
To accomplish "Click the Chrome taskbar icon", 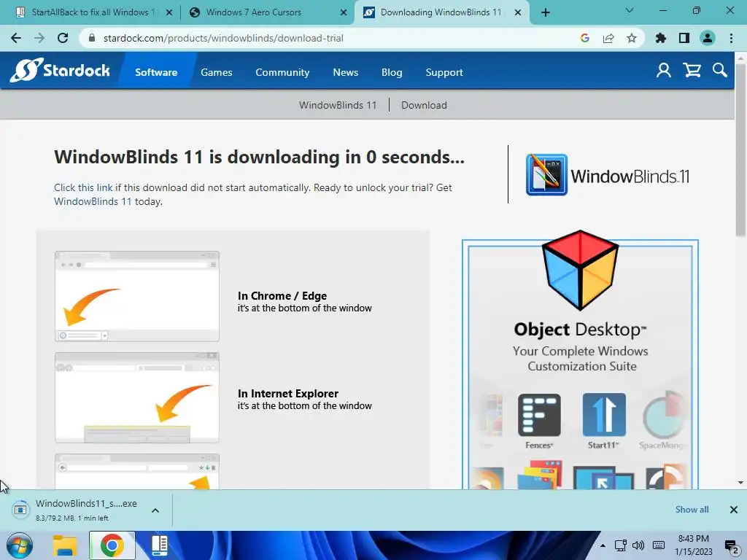I will pyautogui.click(x=112, y=545).
